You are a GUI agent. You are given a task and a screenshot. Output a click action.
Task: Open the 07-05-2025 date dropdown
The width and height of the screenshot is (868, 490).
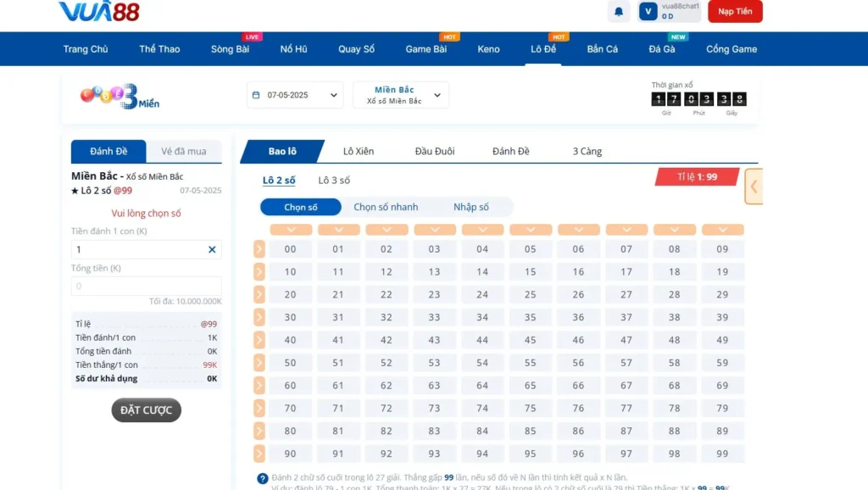point(295,94)
